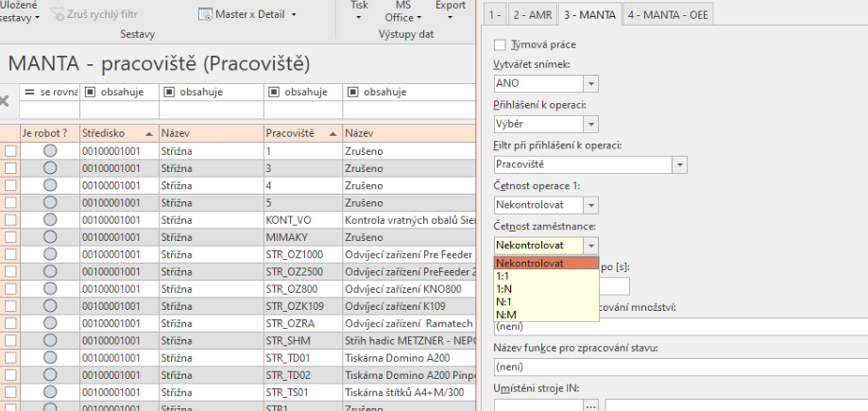Click the 'obsahuje' filter icon above Pracoviště
This screenshot has height=411, width=868.
click(x=274, y=92)
